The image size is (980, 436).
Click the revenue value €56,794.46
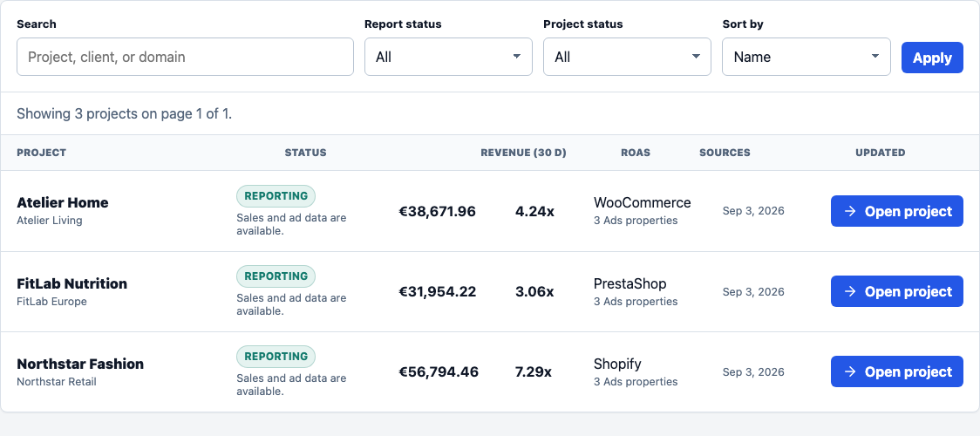coord(439,372)
